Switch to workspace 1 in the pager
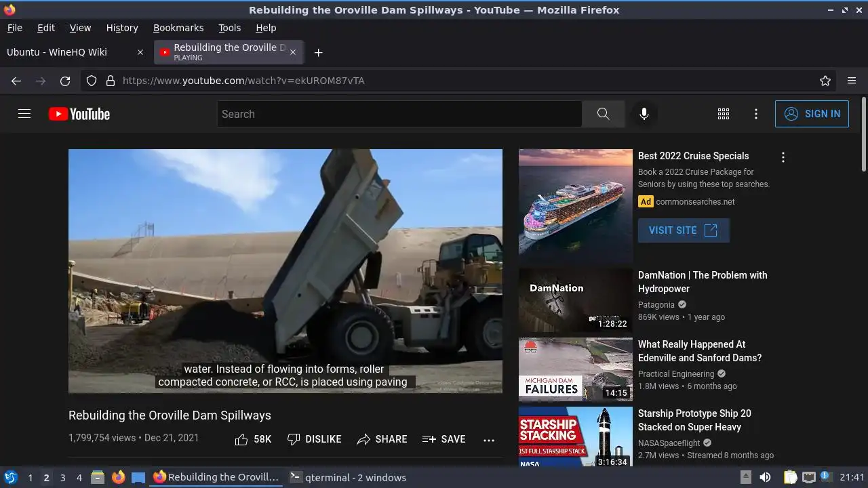The width and height of the screenshot is (868, 488). (x=30, y=478)
